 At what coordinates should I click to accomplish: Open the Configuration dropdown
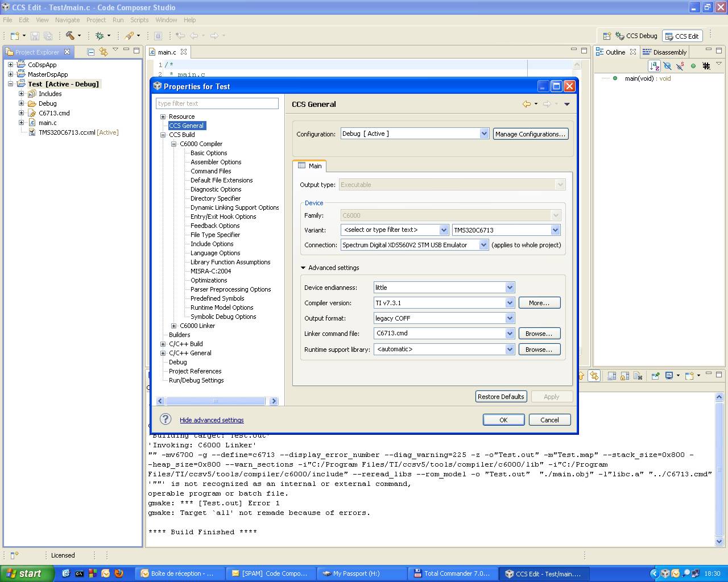pyautogui.click(x=484, y=134)
